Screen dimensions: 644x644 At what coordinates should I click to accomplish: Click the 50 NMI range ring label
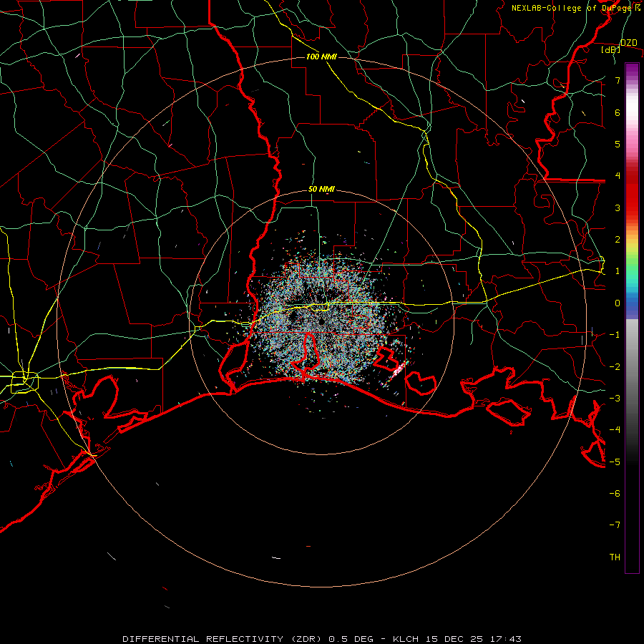tap(321, 190)
